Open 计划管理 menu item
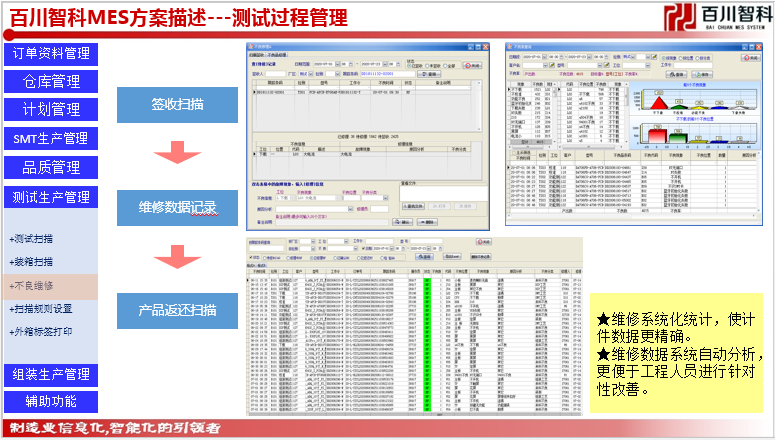Viewport: 775px width, 440px height. click(x=51, y=110)
